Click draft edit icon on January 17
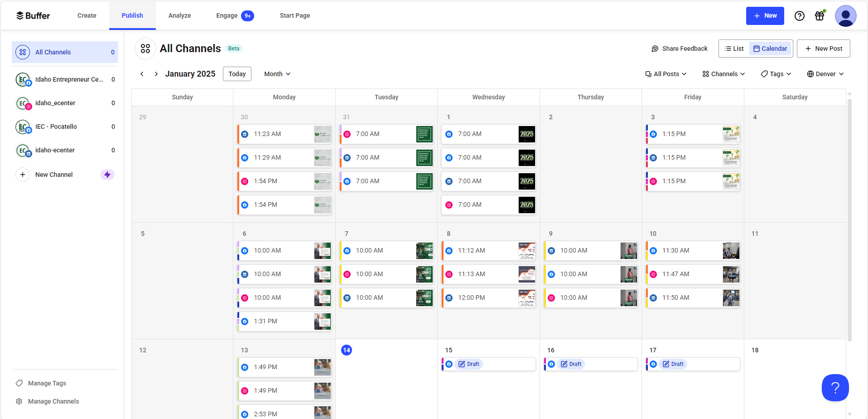 pyautogui.click(x=666, y=364)
